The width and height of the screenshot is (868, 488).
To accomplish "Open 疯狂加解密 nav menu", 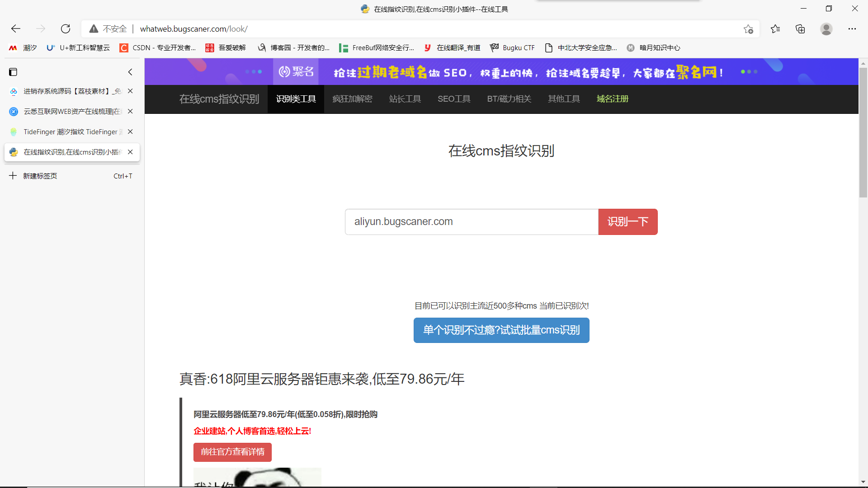I will click(352, 99).
